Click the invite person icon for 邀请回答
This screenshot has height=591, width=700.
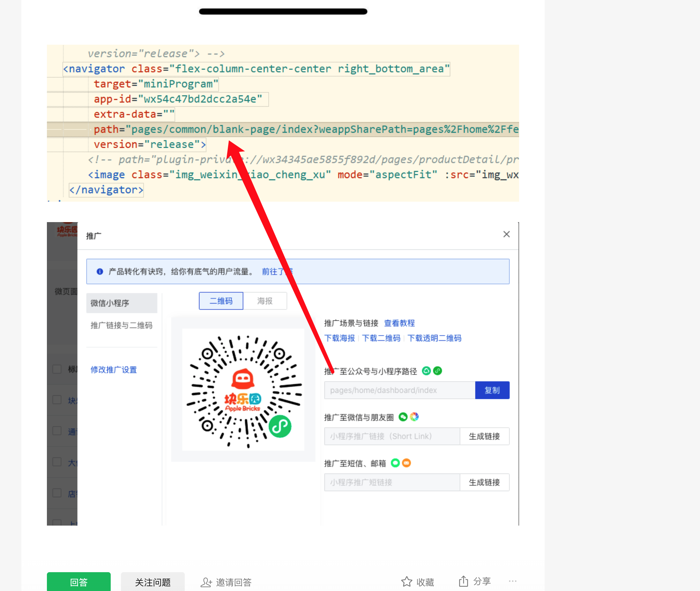[x=206, y=582]
